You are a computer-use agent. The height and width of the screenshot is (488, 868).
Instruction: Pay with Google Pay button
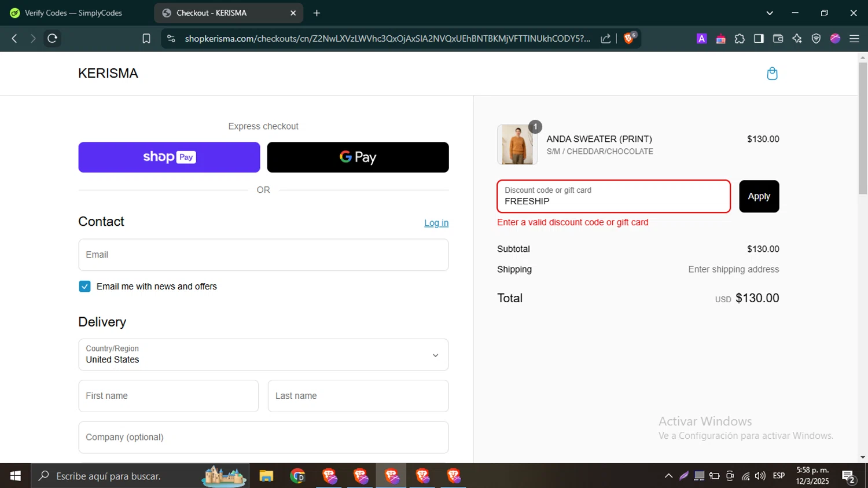[358, 157]
